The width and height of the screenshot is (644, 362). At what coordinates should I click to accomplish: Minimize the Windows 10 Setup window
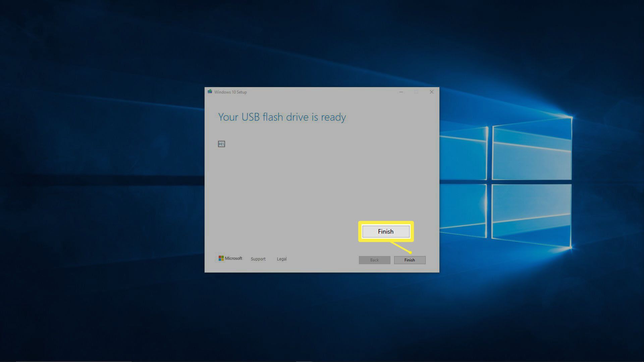pos(401,92)
